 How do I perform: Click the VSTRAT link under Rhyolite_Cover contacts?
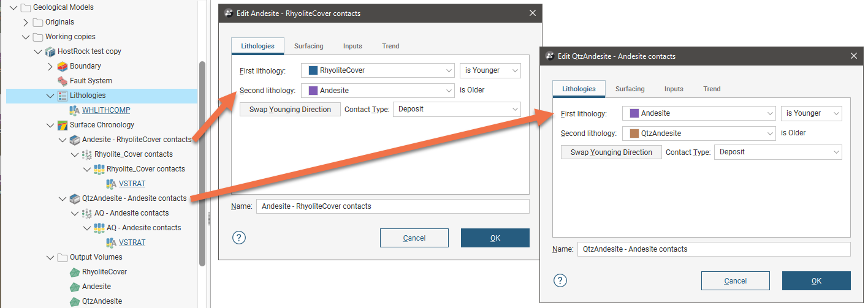coord(132,184)
